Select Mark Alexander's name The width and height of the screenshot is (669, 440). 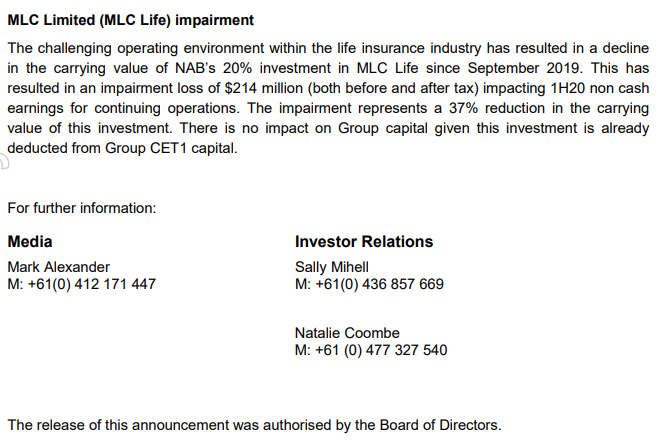click(58, 267)
